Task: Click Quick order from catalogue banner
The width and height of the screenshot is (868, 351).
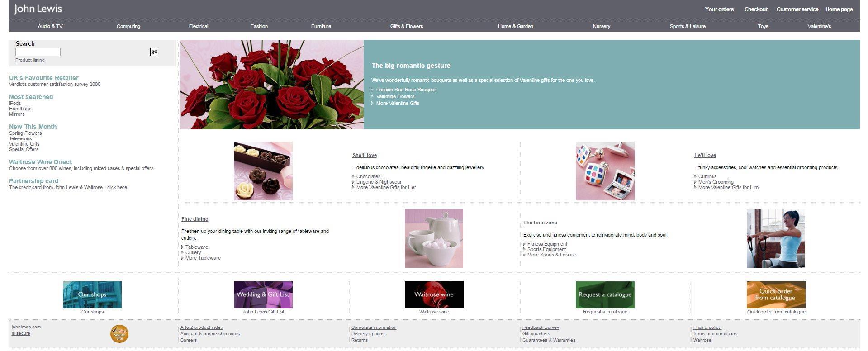Action: coord(776,295)
